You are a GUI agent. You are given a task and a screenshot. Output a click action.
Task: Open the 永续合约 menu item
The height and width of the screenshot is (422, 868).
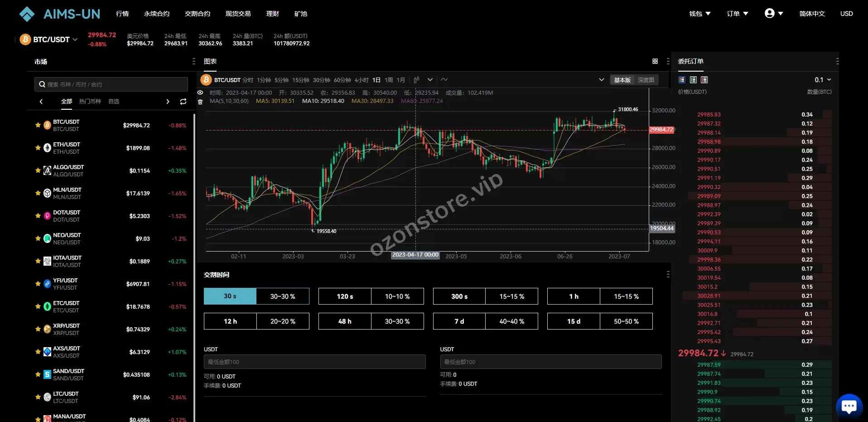coord(157,14)
